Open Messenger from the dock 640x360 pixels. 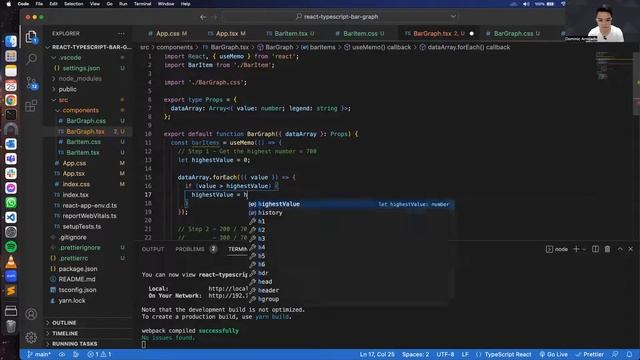(x=11, y=188)
